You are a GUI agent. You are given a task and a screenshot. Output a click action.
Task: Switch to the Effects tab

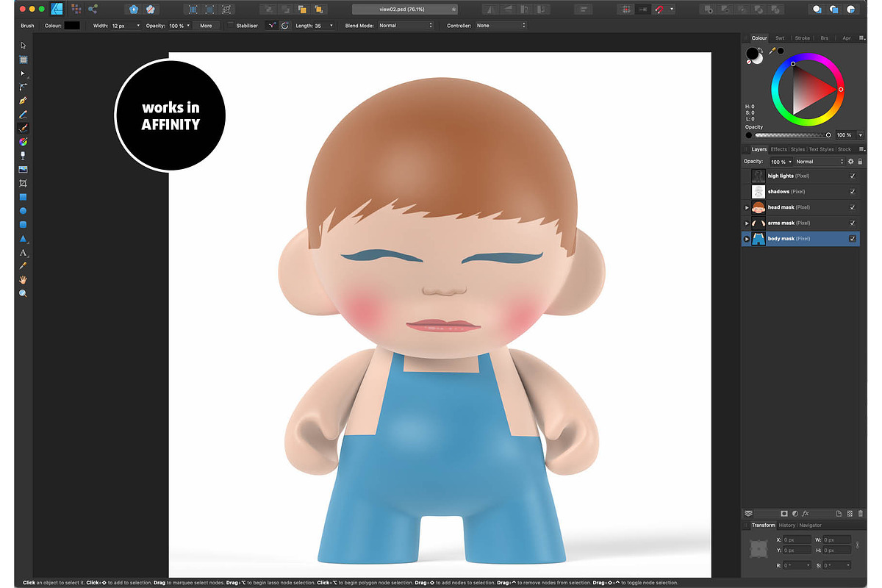click(x=778, y=149)
